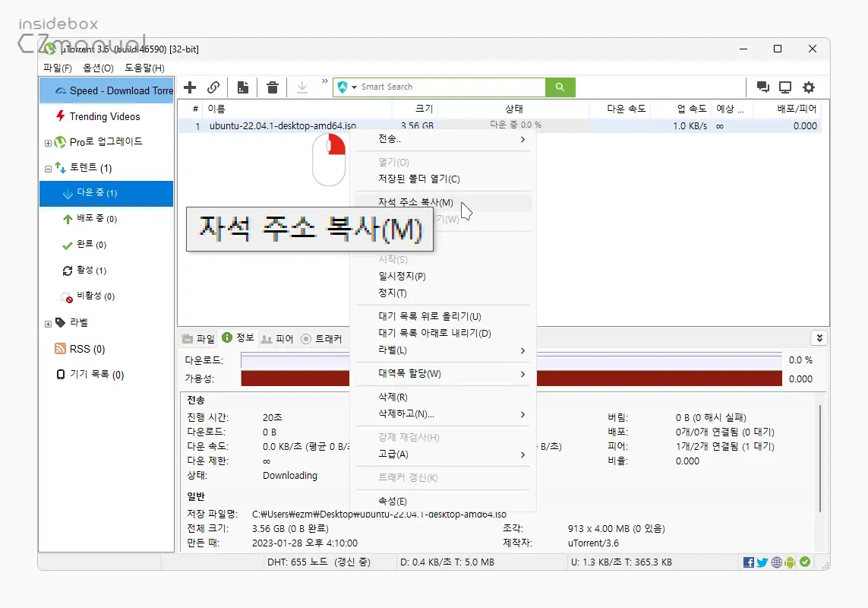Click the tag icon beside 라벨
The width and height of the screenshot is (868, 608).
click(60, 322)
